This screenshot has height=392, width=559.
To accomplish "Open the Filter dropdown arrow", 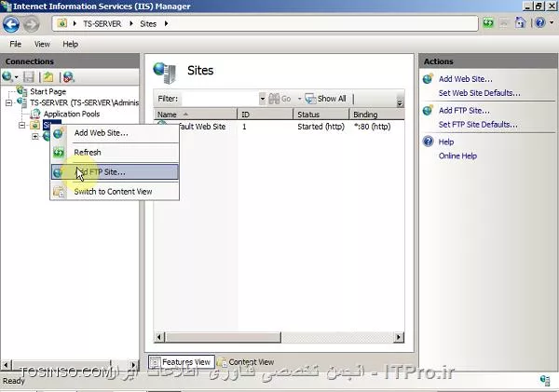I will 263,99.
